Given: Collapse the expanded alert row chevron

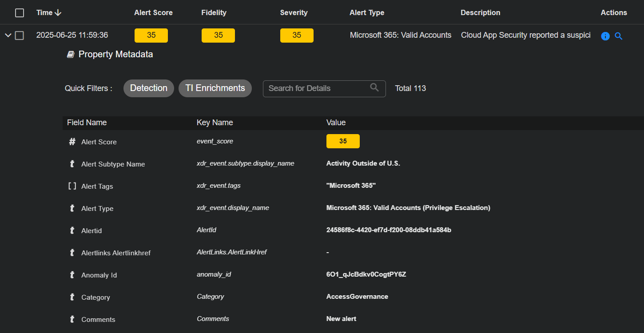Looking at the screenshot, I should point(8,36).
